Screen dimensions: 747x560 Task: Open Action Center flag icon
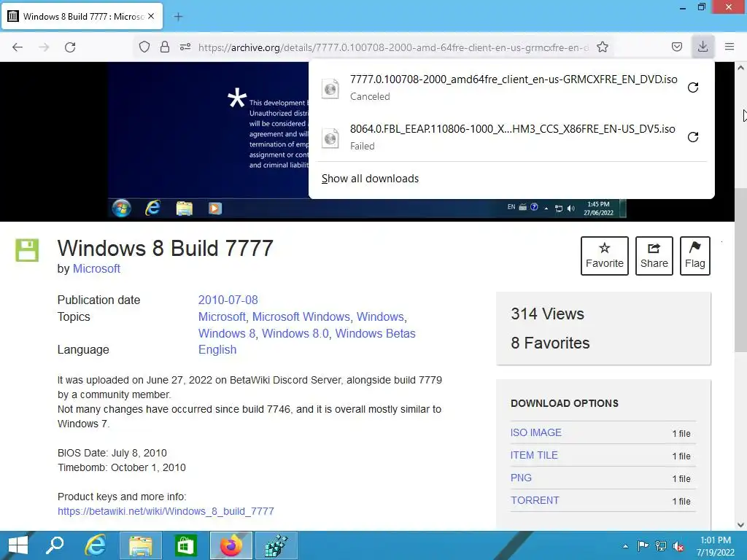(x=643, y=545)
